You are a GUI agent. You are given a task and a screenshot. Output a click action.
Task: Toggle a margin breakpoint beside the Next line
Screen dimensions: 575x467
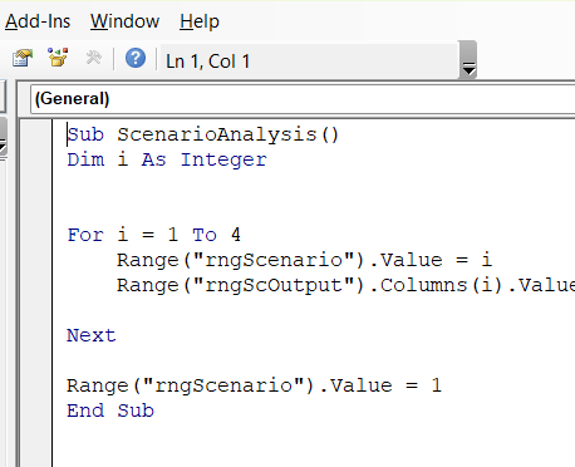pyautogui.click(x=36, y=335)
